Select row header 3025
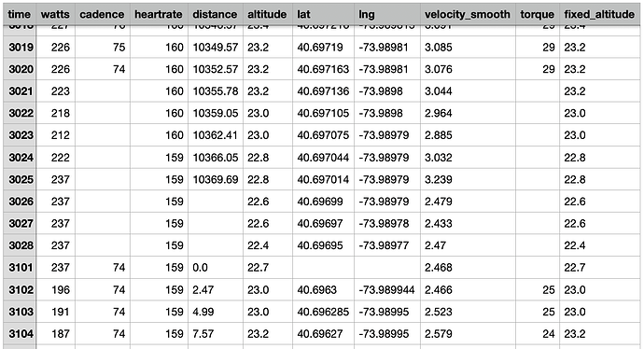Screen dimensions: 644x349 point(21,179)
